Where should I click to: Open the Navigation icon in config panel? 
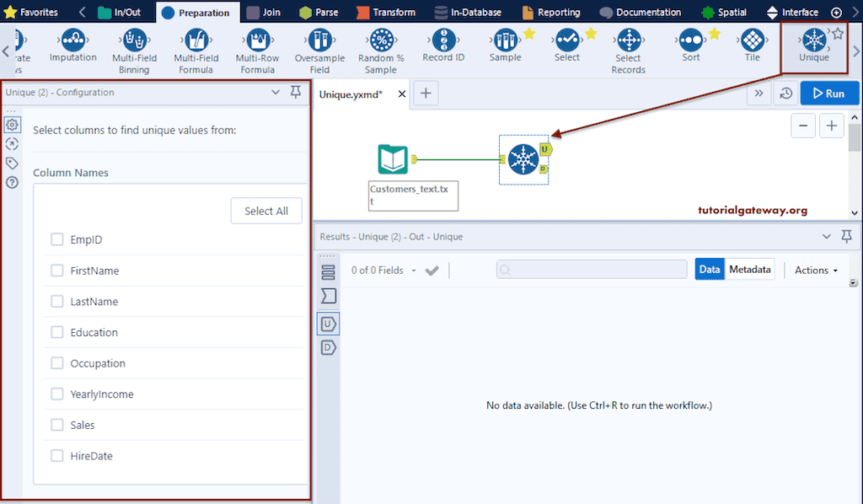tap(12, 144)
